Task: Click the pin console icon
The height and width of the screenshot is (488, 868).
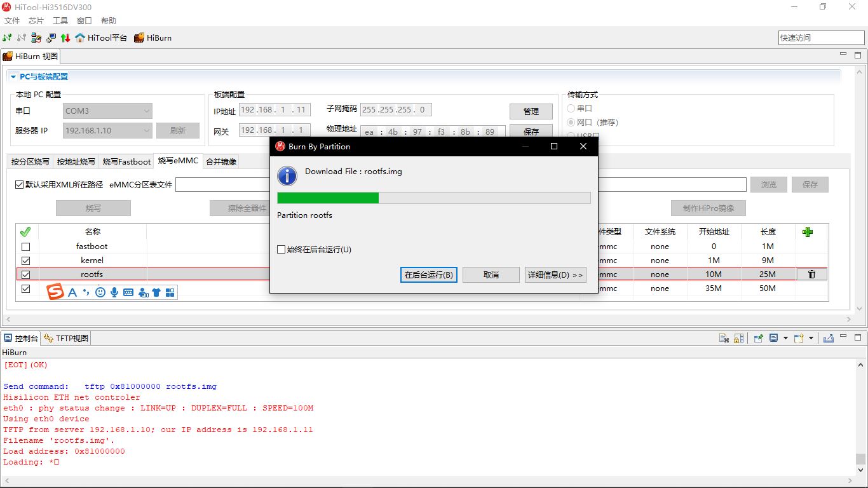Action: pyautogui.click(x=757, y=338)
